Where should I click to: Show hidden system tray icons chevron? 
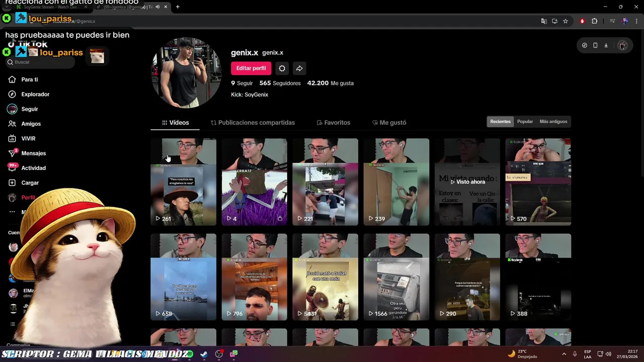(563, 354)
